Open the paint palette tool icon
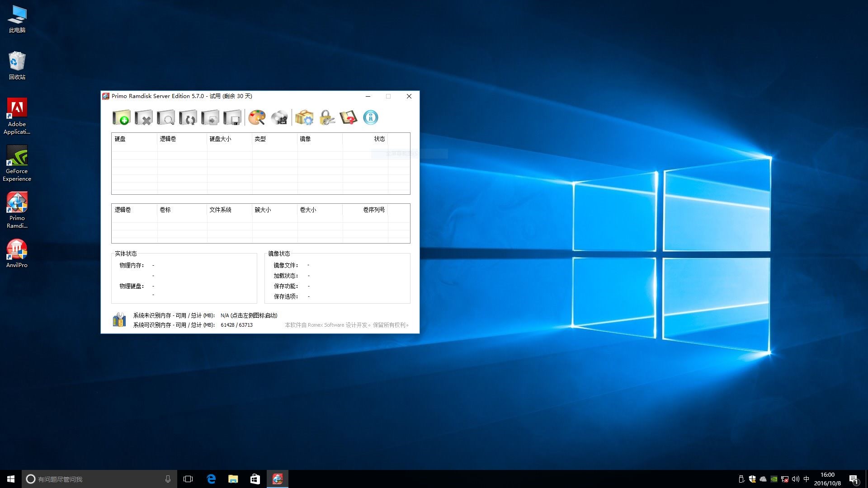The image size is (868, 488). 257,118
